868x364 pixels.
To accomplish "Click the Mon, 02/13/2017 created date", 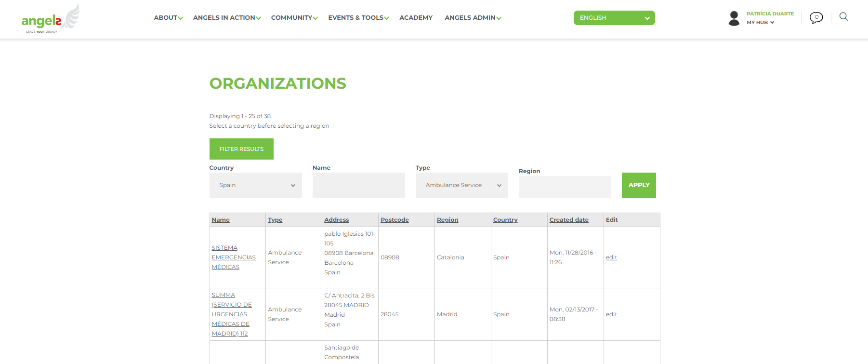I will (x=574, y=314).
